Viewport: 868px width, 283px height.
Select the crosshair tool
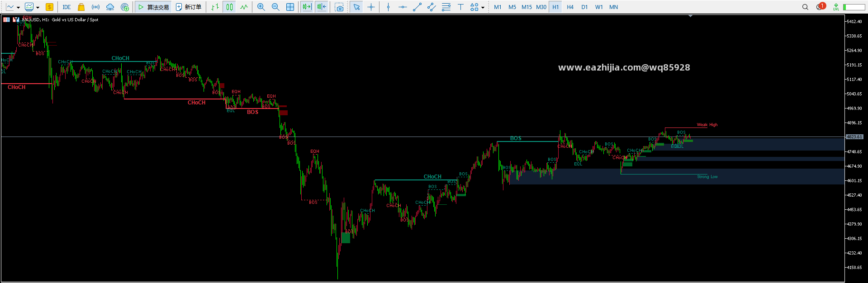click(x=371, y=7)
